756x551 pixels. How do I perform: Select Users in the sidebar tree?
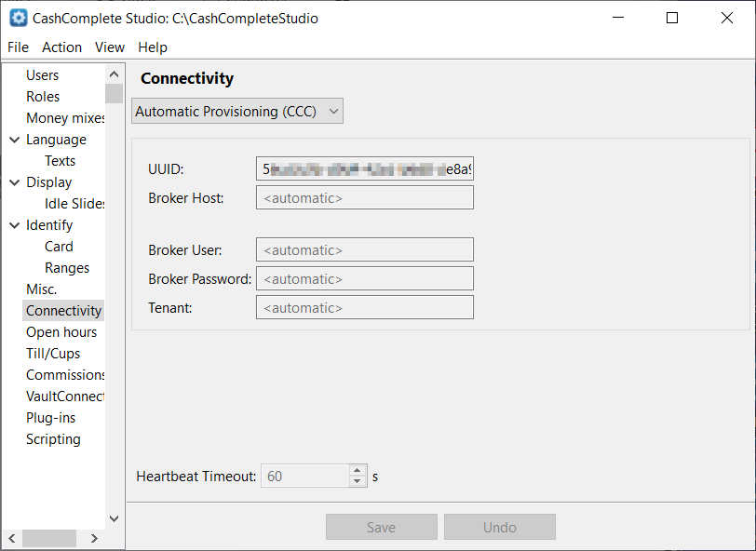[42, 75]
